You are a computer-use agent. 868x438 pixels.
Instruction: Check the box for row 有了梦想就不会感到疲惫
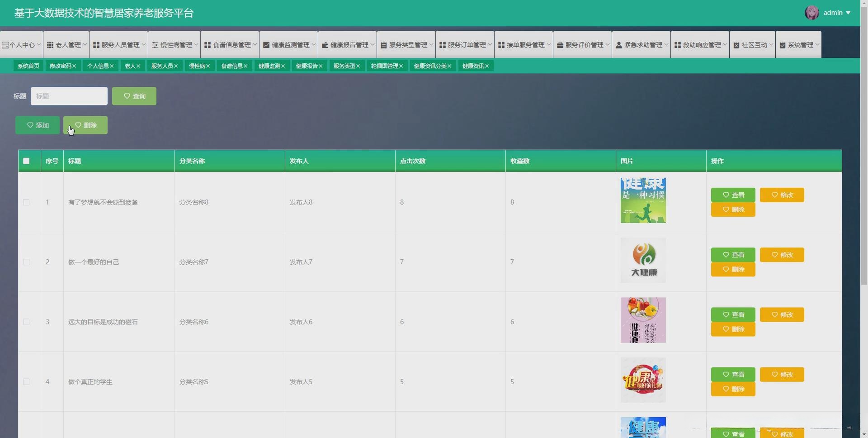[26, 202]
